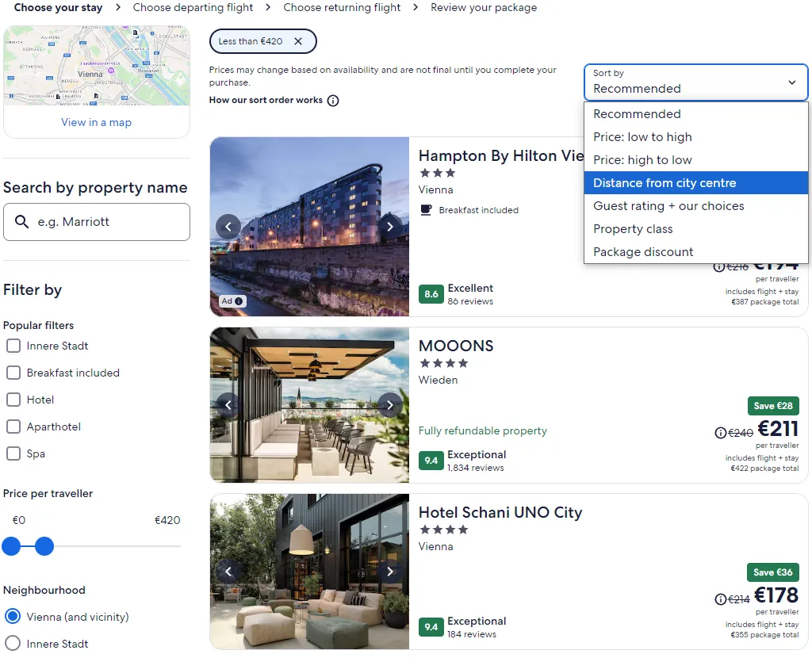Click the right price slider handle
The height and width of the screenshot is (658, 812).
tap(44, 546)
